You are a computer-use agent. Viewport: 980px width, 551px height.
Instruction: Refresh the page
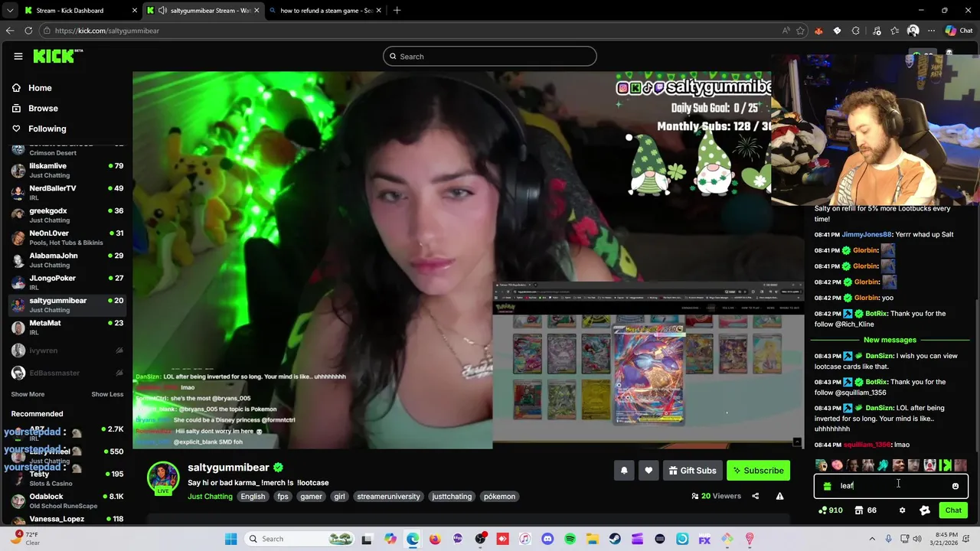pos(28,31)
